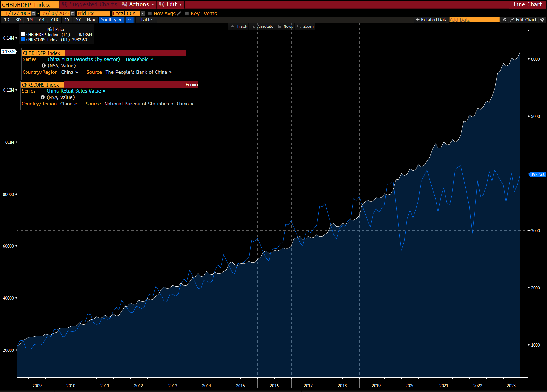Open the Edit menu
Viewport: 547px width, 392px height.
pos(171,4)
